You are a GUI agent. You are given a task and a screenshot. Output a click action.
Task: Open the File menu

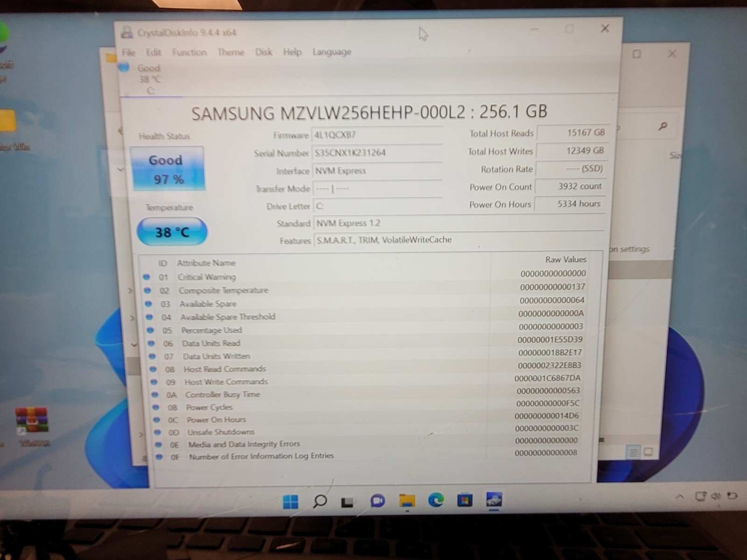click(128, 52)
